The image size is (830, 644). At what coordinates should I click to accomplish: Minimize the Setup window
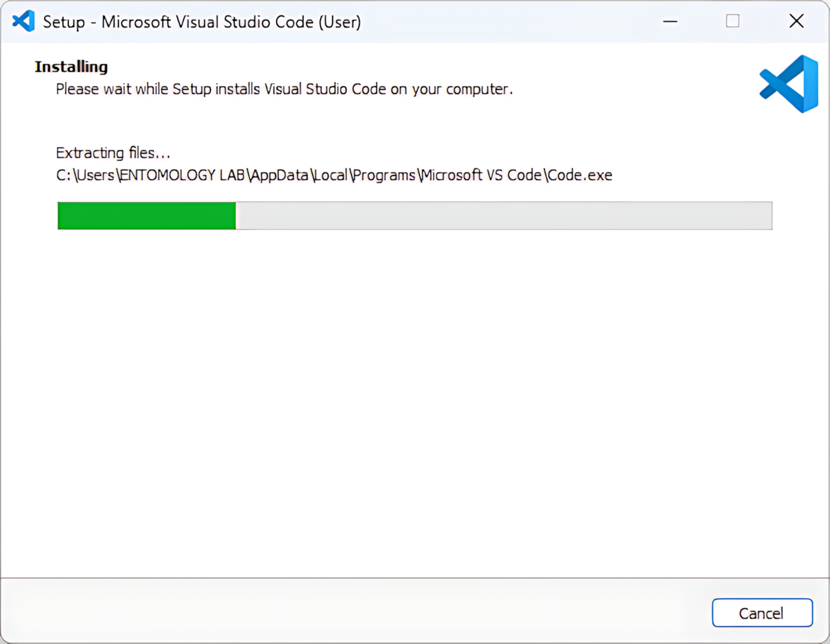[x=670, y=22]
